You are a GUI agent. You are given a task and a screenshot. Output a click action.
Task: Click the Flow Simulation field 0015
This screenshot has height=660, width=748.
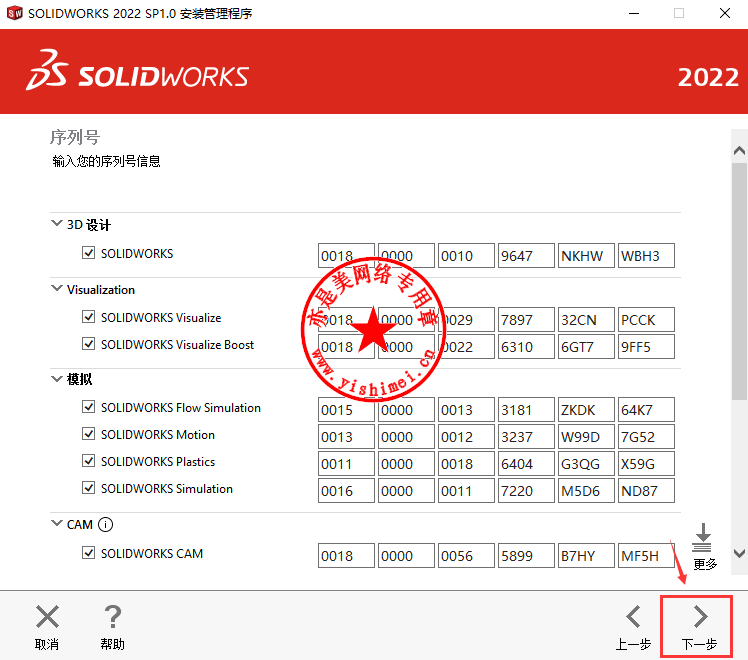click(x=346, y=410)
